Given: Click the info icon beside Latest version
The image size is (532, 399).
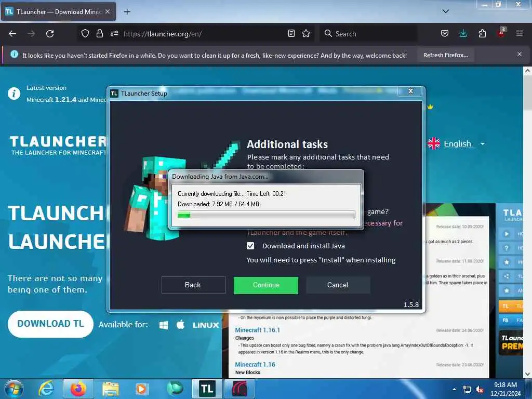Looking at the screenshot, I should click(x=14, y=94).
